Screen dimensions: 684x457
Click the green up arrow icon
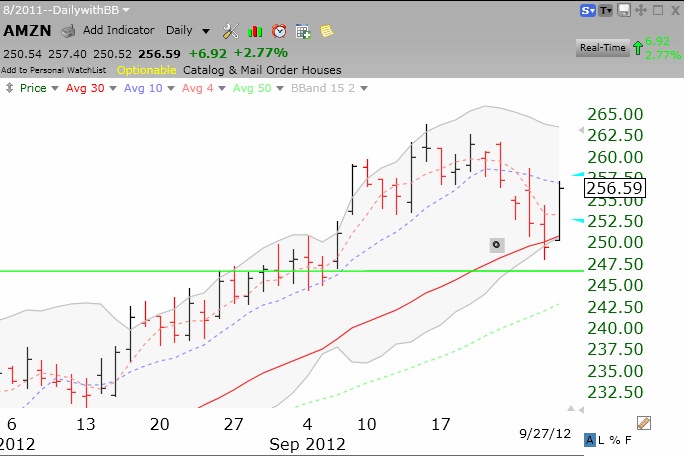pyautogui.click(x=638, y=48)
